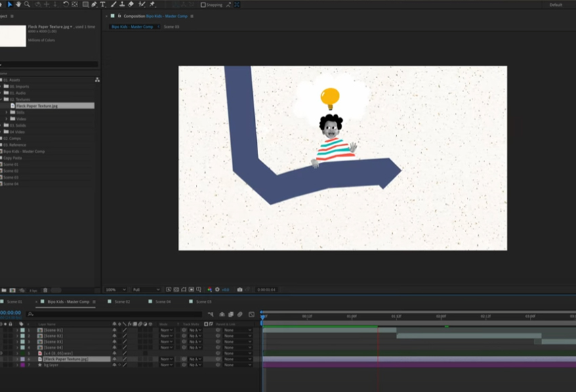Select the Roto Brush tool
The image size is (576, 392).
pos(142,5)
